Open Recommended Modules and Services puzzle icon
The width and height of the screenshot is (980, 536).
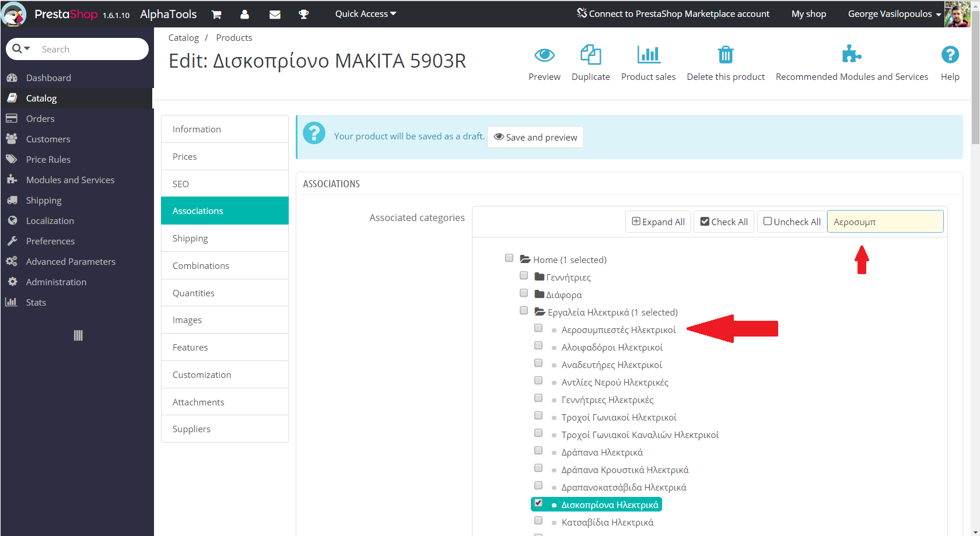click(852, 55)
